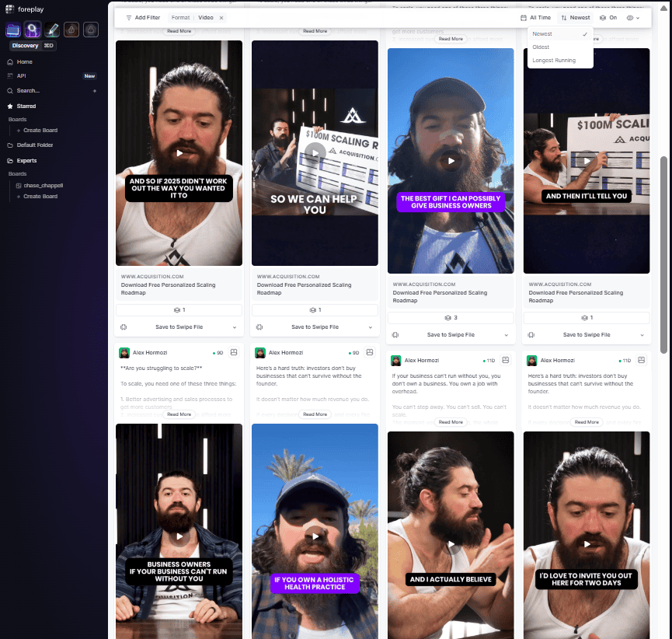Click the Add Filter button
The width and height of the screenshot is (672, 639).
(x=142, y=17)
